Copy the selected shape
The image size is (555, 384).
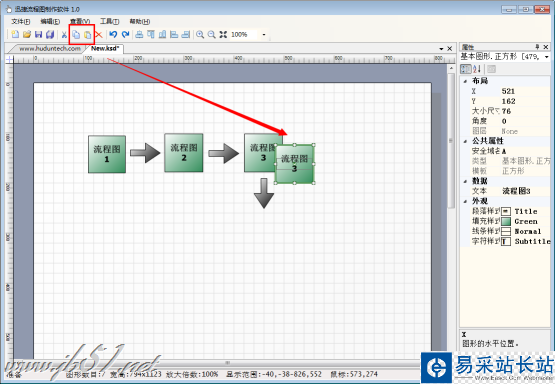point(76,34)
